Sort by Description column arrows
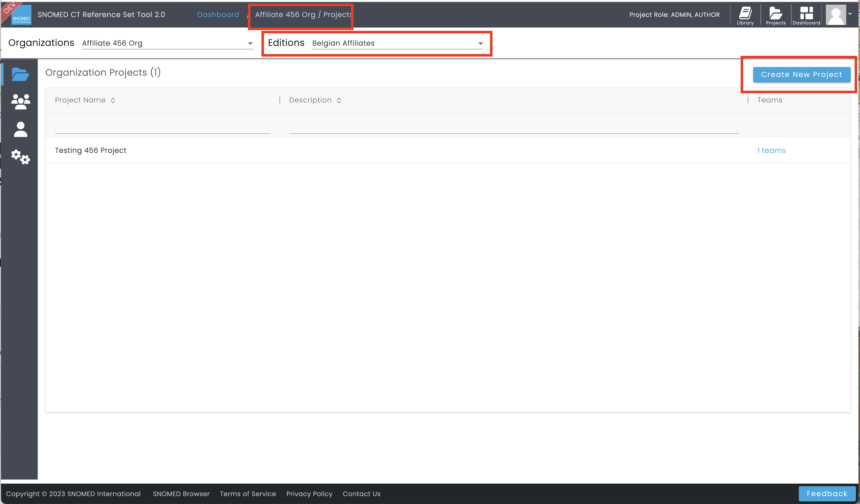860x504 pixels. [339, 100]
